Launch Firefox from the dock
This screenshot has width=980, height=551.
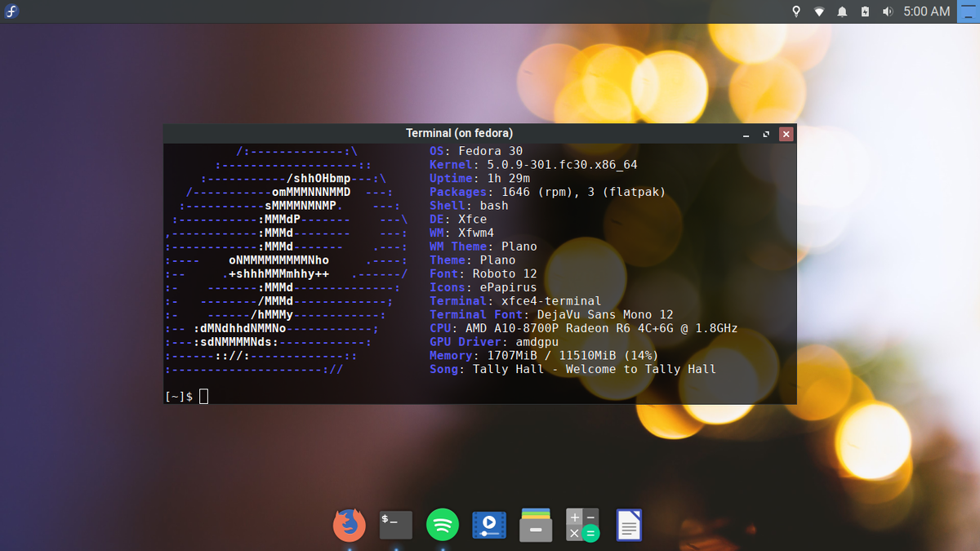coord(350,524)
